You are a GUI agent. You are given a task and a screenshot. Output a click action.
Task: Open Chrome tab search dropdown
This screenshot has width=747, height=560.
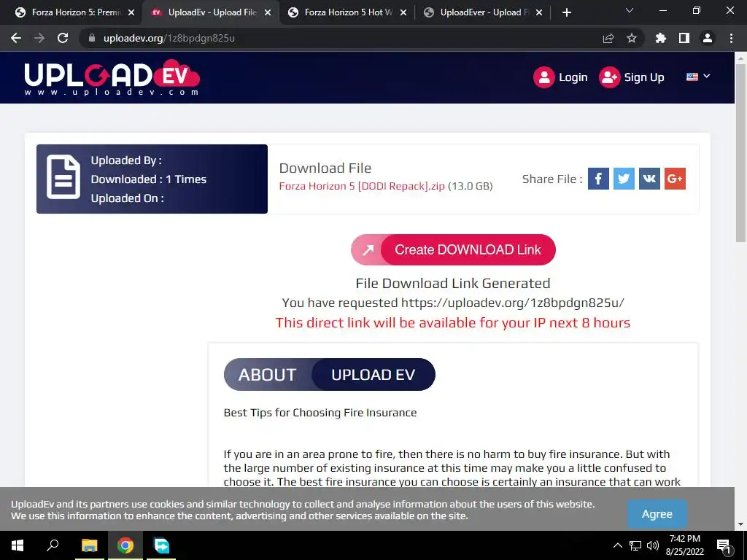(x=630, y=11)
